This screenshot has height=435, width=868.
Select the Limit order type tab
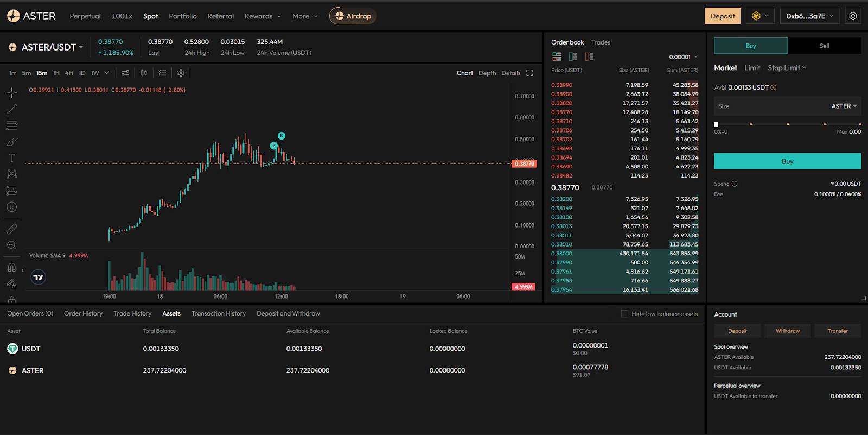coord(752,68)
